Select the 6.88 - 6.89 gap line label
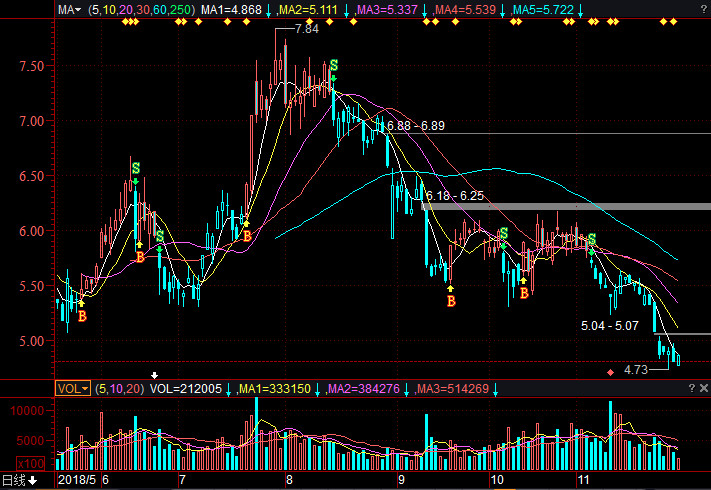This screenshot has height=490, width=711. tap(429, 126)
